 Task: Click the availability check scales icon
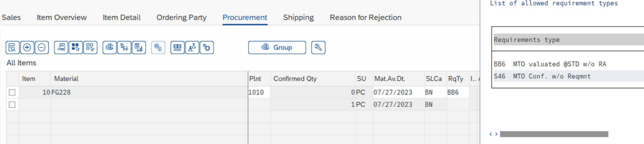click(110, 47)
